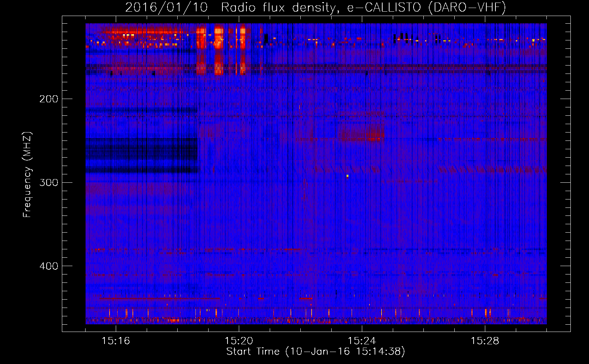
Task: Click the 15:28 time tick label
Action: [x=485, y=341]
